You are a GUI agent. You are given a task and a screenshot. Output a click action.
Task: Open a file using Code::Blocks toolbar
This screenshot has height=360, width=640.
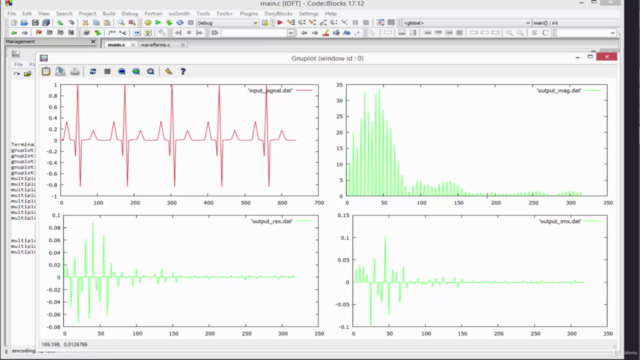(x=24, y=23)
